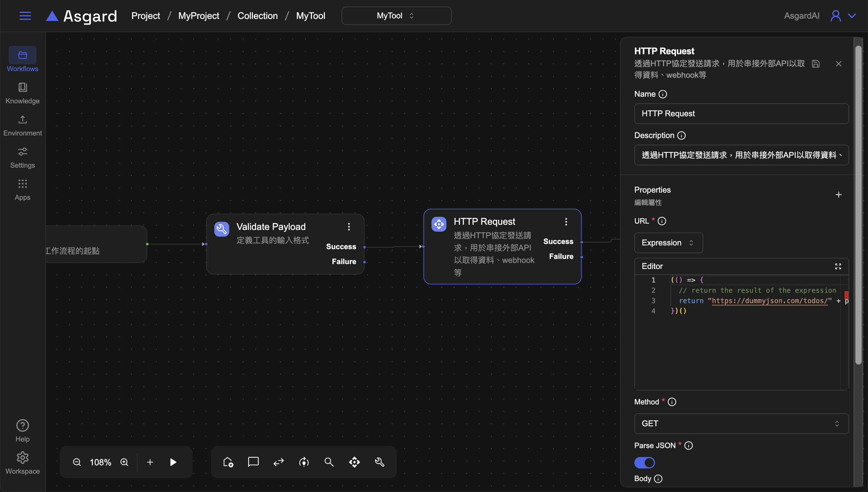This screenshot has height=492, width=868.
Task: Open three-dot menu on Validate Payload node
Action: (349, 227)
